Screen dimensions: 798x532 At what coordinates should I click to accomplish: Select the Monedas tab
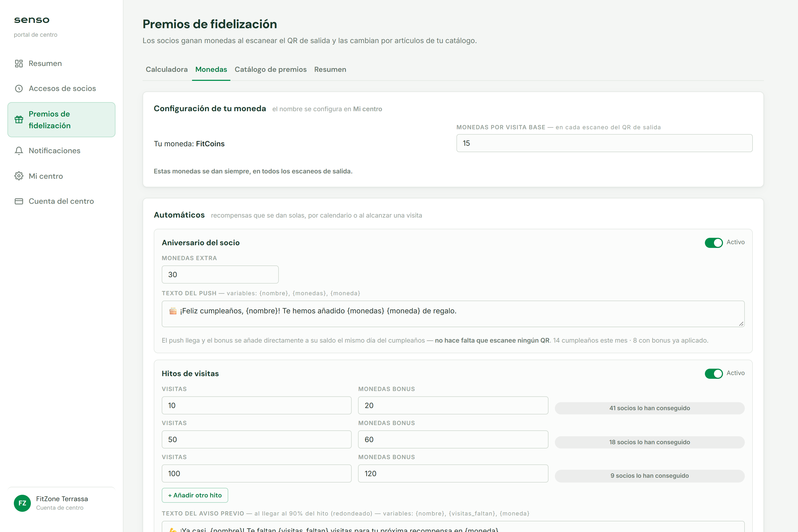(x=211, y=69)
